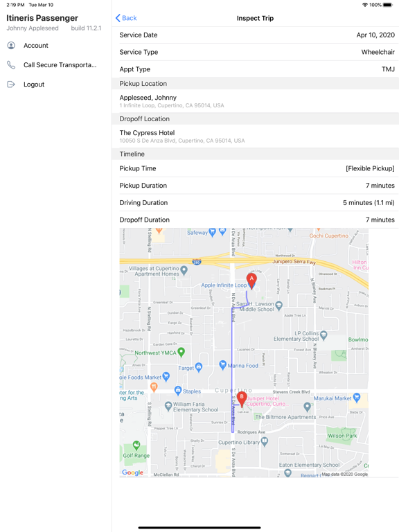Screen dimensions: 399x532
Task: Tap the Wi-Fi status icon
Action: coord(365,5)
